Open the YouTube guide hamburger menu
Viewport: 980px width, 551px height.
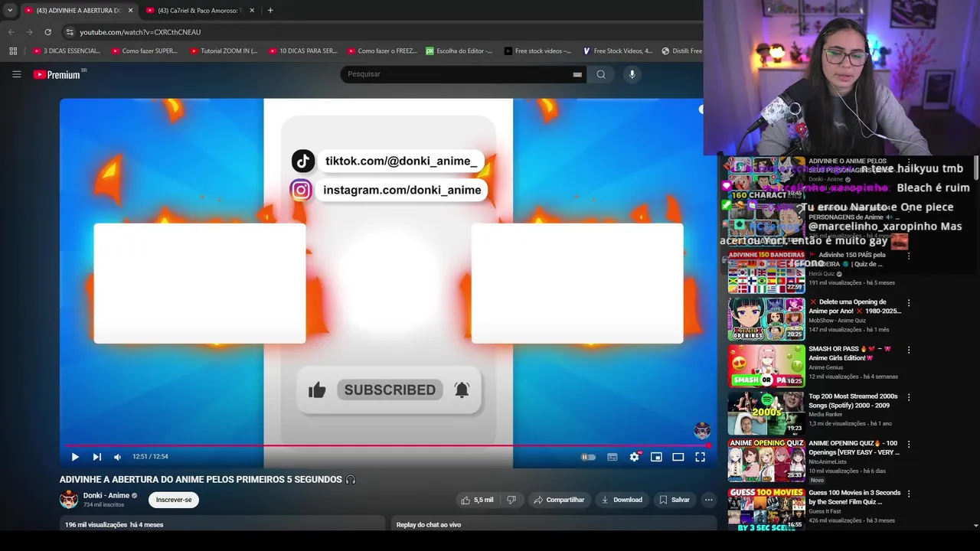[16, 74]
